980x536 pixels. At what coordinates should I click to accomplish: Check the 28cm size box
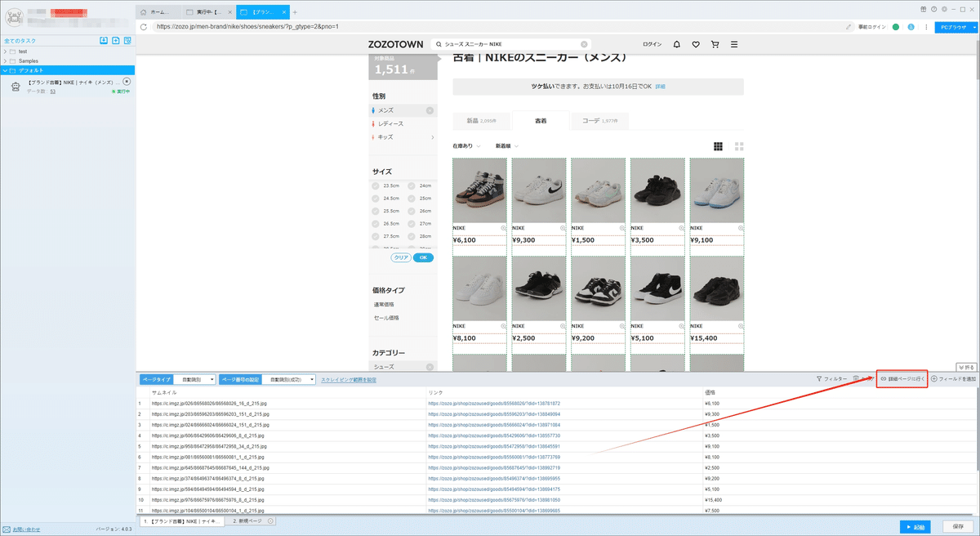pyautogui.click(x=412, y=235)
